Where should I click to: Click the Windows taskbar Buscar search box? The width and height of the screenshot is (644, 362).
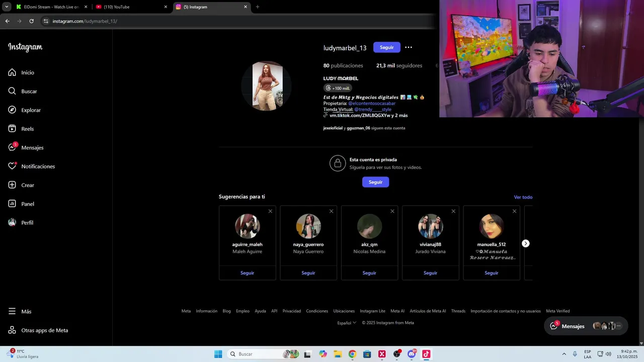point(263,354)
